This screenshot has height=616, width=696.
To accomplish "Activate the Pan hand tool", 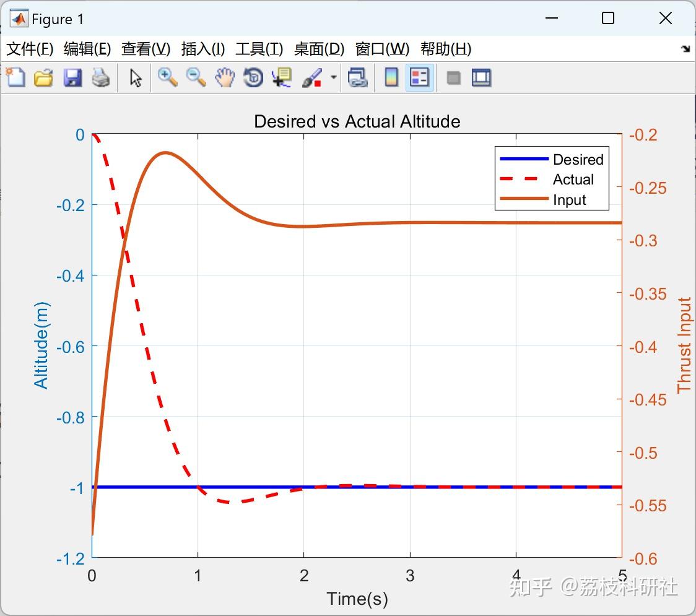I will [225, 77].
